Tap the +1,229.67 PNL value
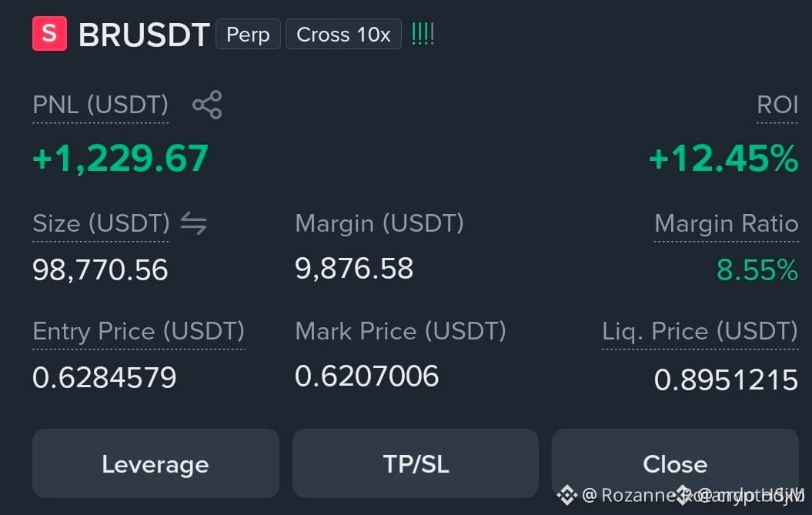This screenshot has width=812, height=515. coord(120,159)
